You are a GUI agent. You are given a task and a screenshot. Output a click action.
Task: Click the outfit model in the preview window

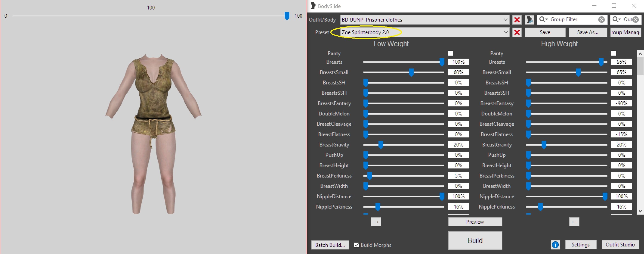click(x=153, y=133)
